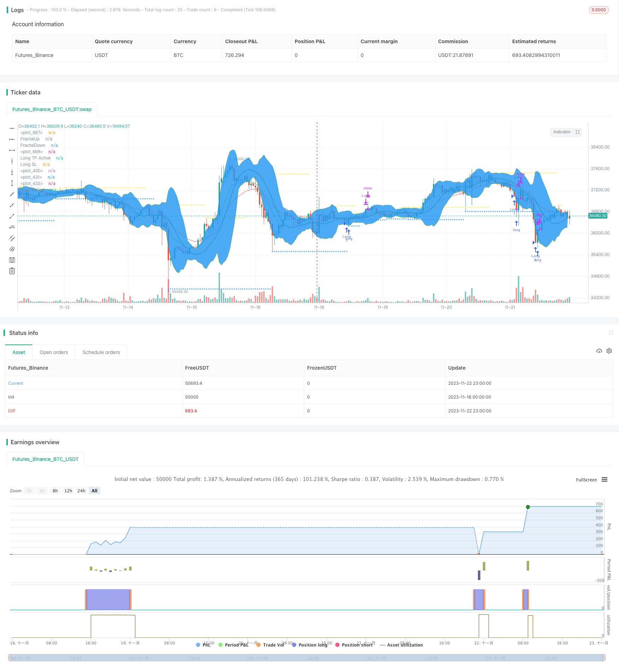Collapse the Status info panel with arrows icon

point(611,332)
